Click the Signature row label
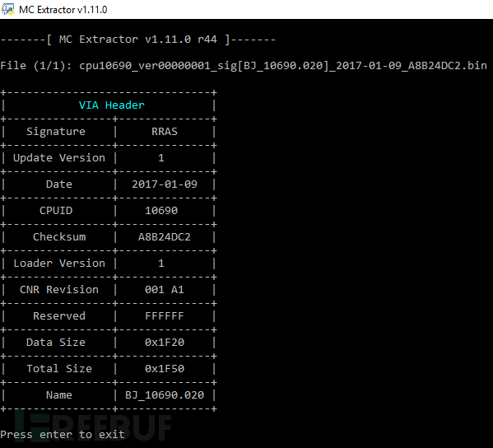 point(56,132)
